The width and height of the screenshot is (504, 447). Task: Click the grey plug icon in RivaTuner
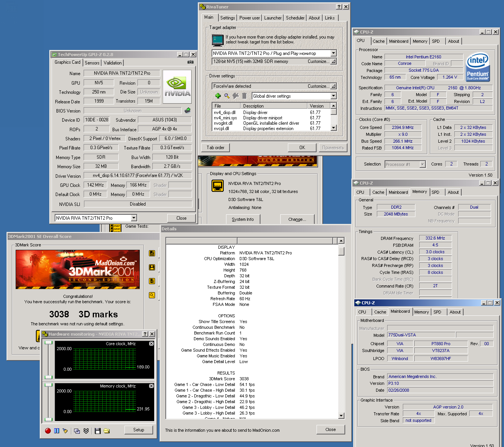236,96
